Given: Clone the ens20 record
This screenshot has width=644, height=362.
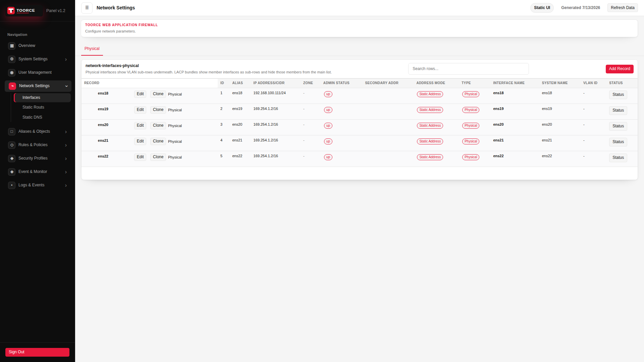Looking at the screenshot, I should tap(158, 126).
